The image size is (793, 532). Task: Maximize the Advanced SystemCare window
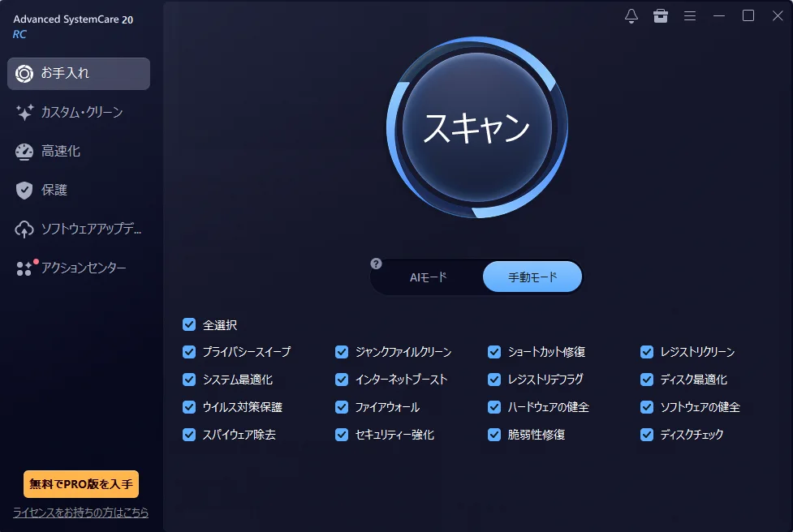coord(748,15)
